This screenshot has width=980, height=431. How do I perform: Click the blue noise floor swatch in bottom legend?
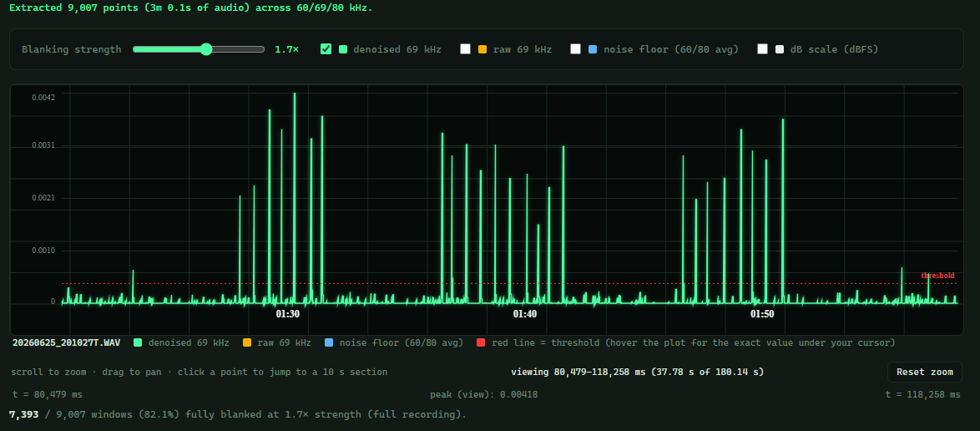tap(330, 342)
